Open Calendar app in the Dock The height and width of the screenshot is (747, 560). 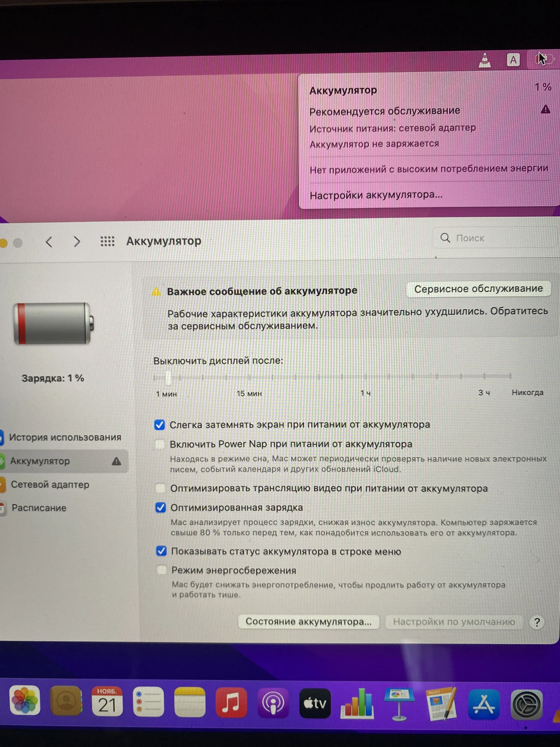click(107, 701)
